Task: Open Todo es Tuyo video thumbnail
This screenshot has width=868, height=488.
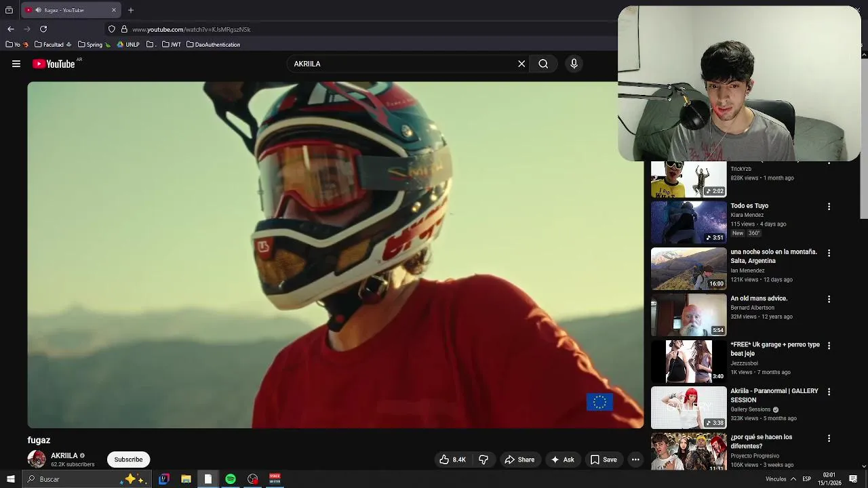Action: [688, 222]
